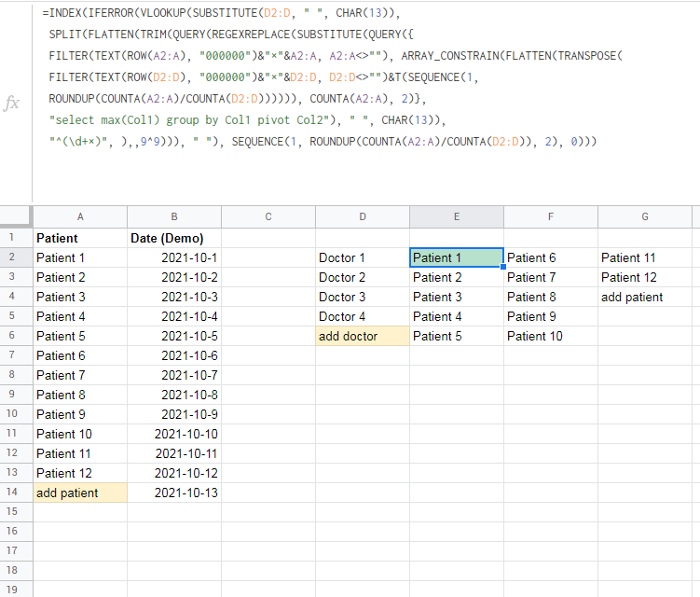Image resolution: width=700 pixels, height=597 pixels.
Task: Click 'Patient 10' in column F
Action: (x=551, y=336)
